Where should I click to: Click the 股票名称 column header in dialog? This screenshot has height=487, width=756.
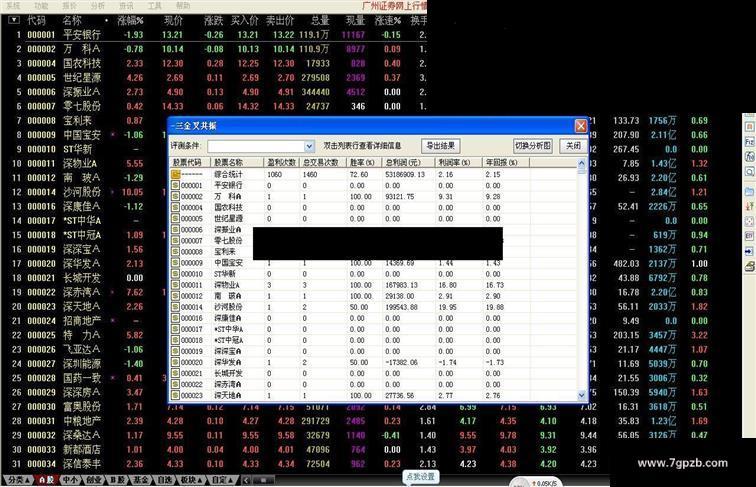(x=237, y=162)
